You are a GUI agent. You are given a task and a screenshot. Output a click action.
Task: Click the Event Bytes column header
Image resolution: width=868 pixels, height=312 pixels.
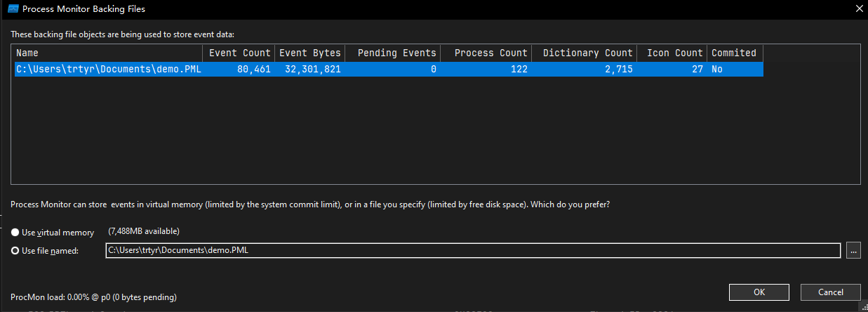pos(309,53)
